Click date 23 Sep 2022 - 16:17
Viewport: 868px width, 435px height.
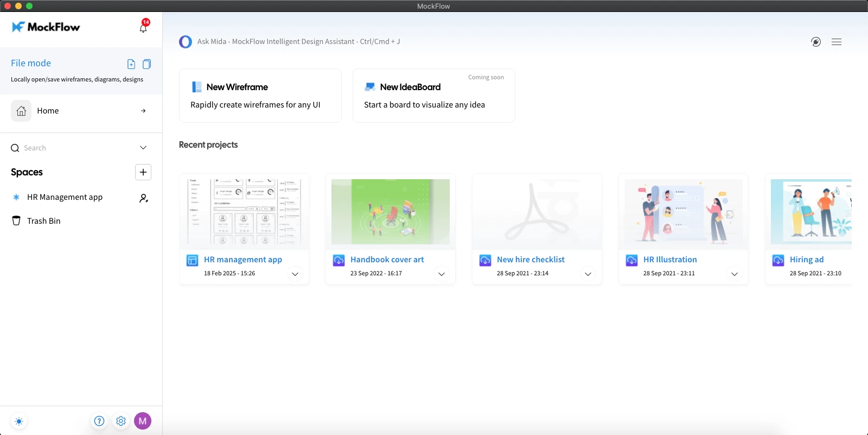point(376,273)
